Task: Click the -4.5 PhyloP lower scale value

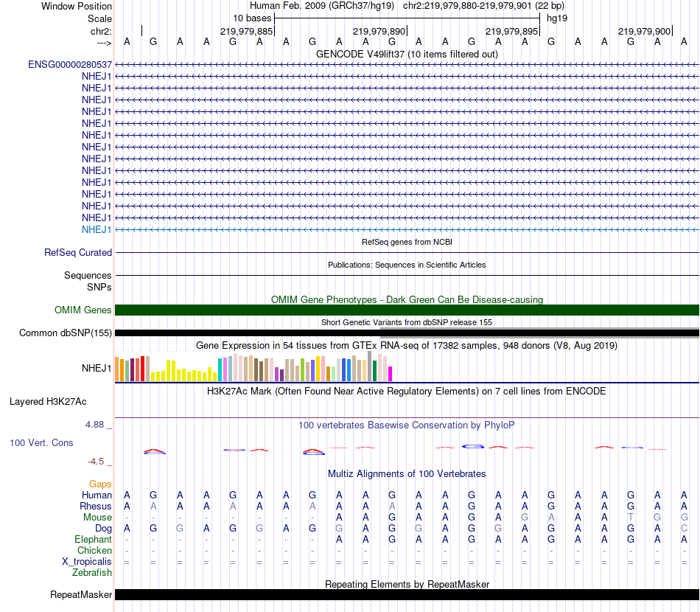Action: (x=96, y=462)
